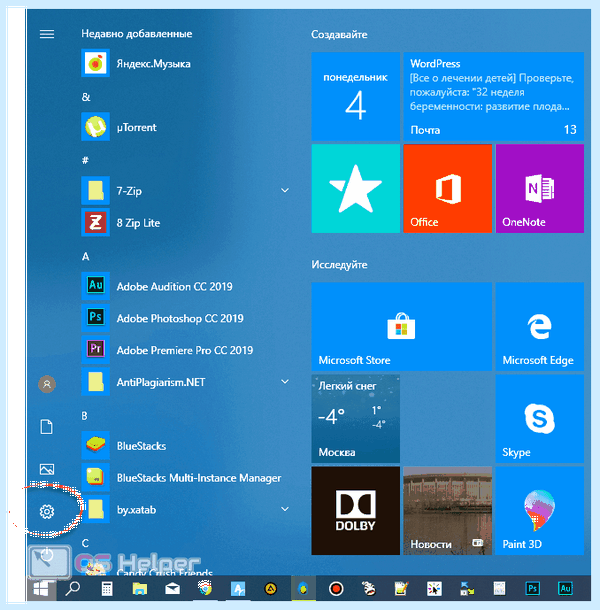
Task: Expand the by.xatab folder chevron
Action: [x=285, y=509]
